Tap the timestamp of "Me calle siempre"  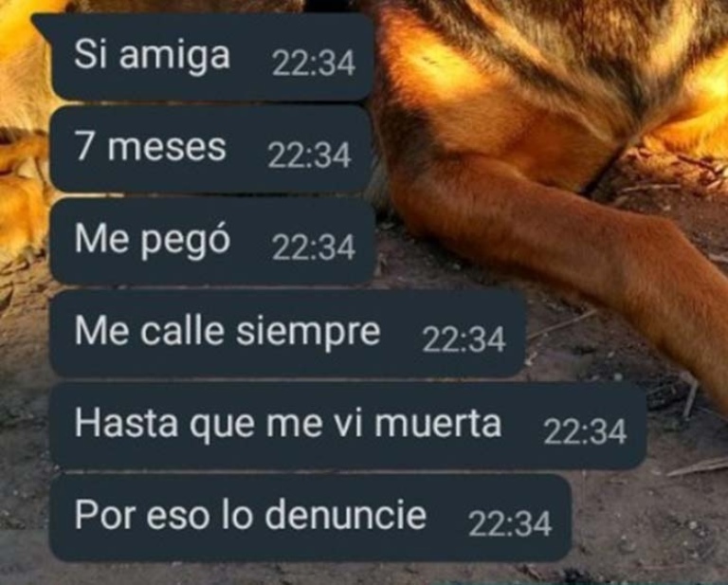464,339
